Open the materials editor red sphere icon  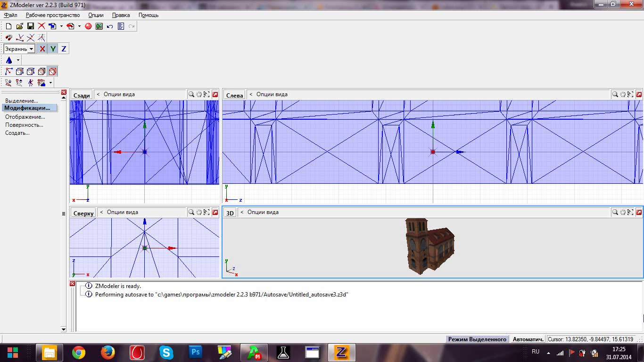(88, 26)
